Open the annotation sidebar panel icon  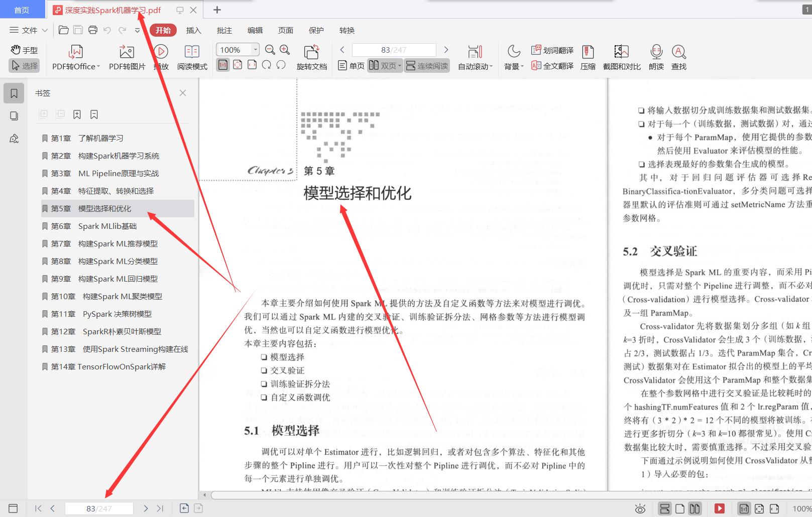(14, 139)
